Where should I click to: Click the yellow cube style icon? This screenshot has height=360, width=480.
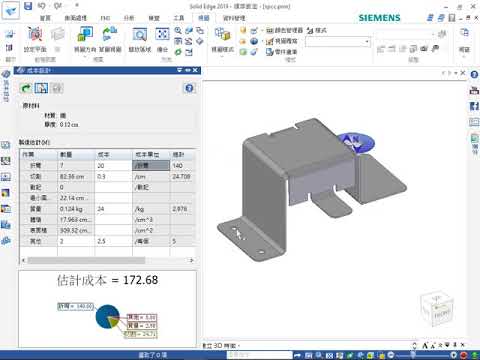click(243, 31)
